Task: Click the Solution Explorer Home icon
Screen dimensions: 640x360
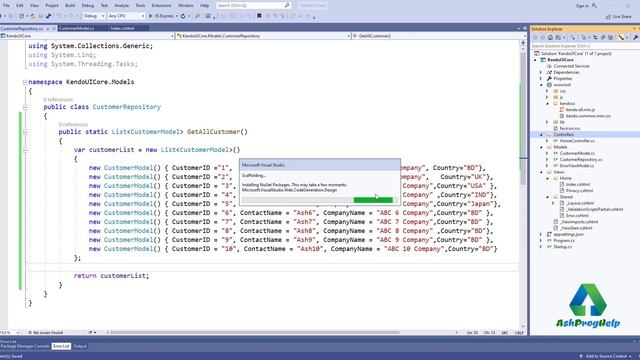Action: (550, 38)
